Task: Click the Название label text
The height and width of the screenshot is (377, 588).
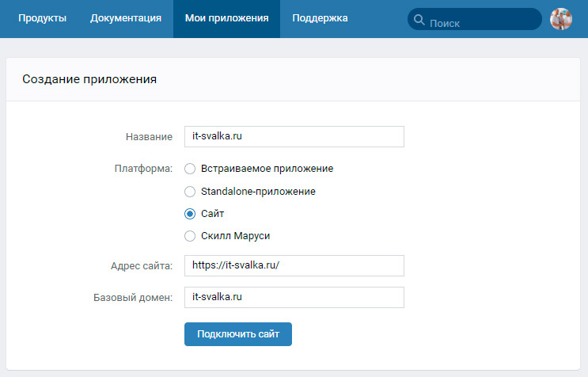Action: pos(149,137)
